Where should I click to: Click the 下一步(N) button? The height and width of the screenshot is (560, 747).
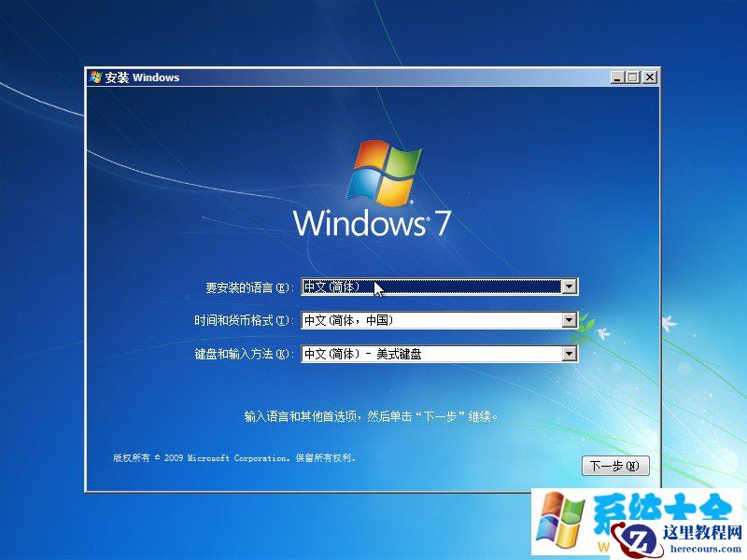[615, 466]
